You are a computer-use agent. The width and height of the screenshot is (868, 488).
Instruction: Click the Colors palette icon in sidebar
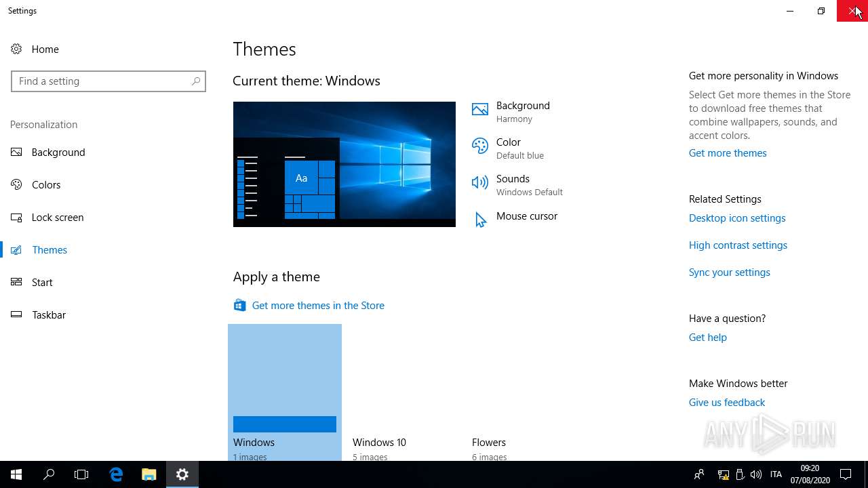pos(16,184)
